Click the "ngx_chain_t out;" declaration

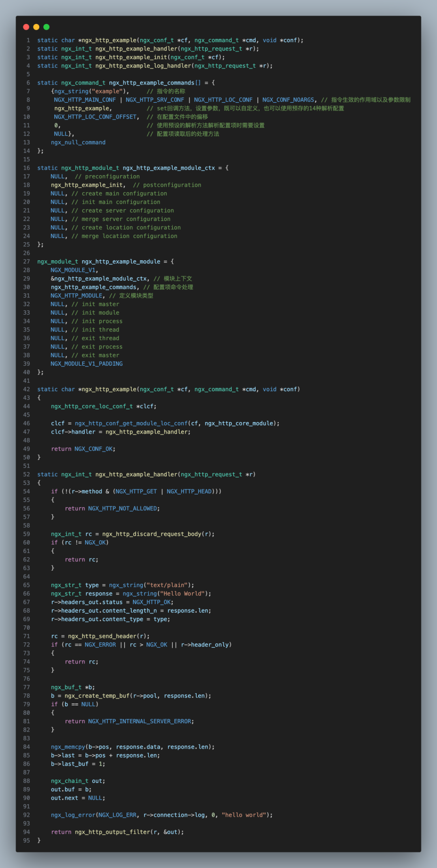coord(78,781)
